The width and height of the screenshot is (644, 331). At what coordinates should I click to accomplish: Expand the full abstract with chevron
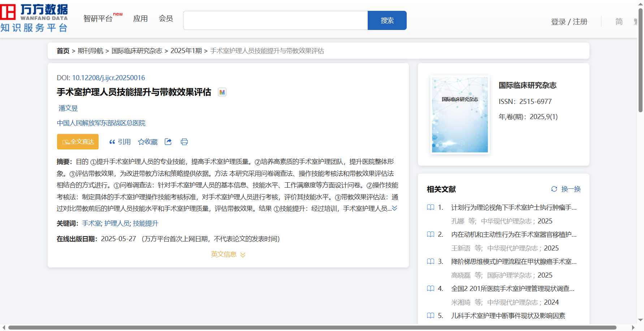click(395, 208)
